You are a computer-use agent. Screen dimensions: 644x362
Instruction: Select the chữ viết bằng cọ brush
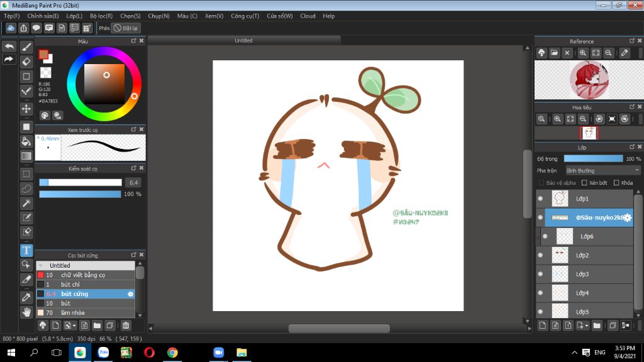[x=86, y=275]
